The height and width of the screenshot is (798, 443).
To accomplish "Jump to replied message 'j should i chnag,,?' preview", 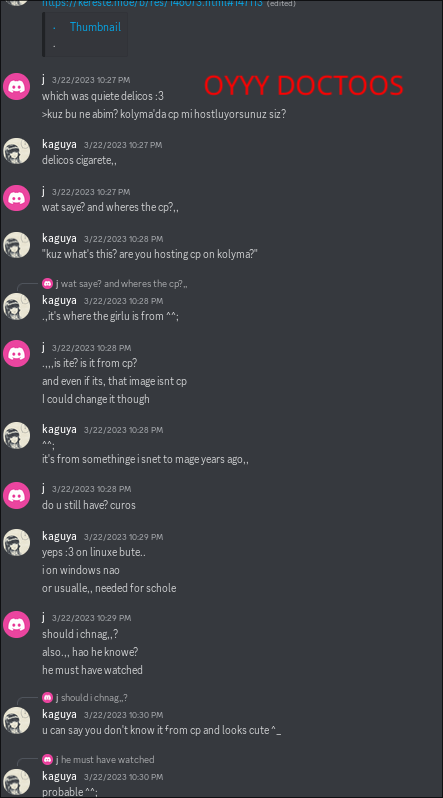I will pos(91,698).
